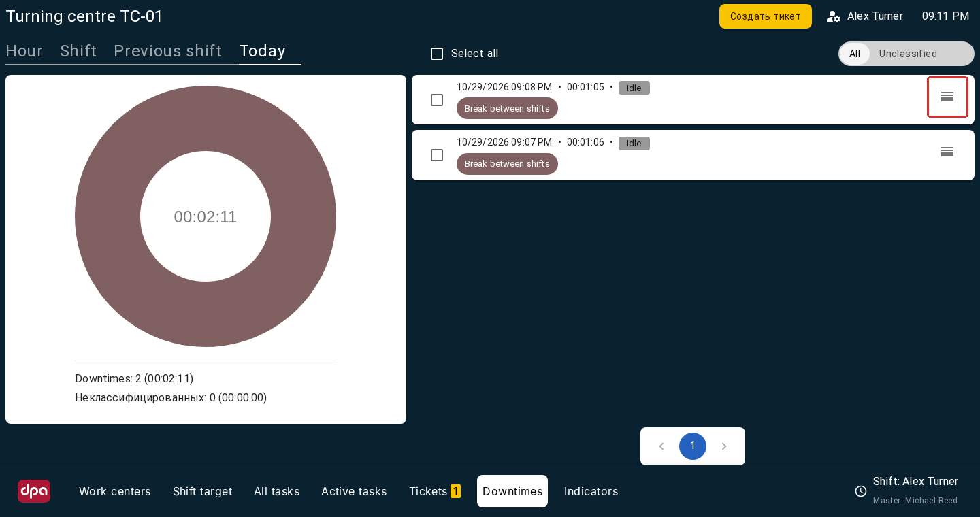Click the 09:11 PM clock
980x517 pixels.
[946, 16]
